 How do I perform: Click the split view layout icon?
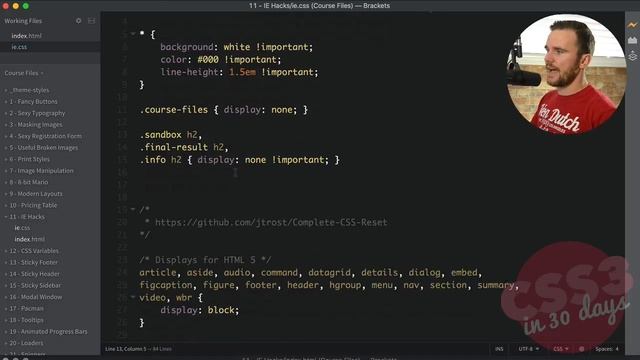91,21
